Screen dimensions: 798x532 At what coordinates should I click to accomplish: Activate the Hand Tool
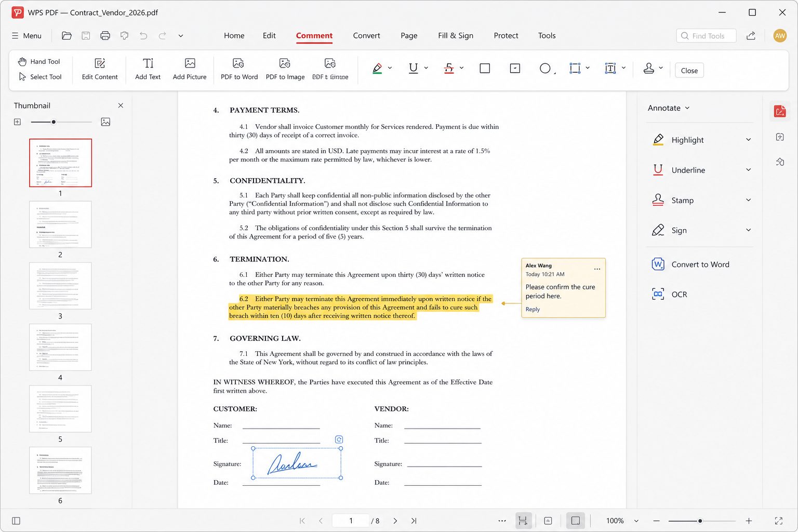click(x=39, y=61)
